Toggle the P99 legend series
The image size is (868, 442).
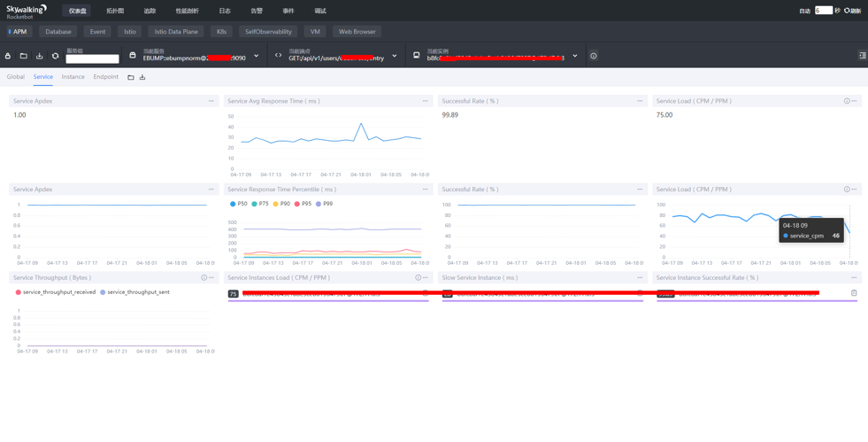coord(323,204)
